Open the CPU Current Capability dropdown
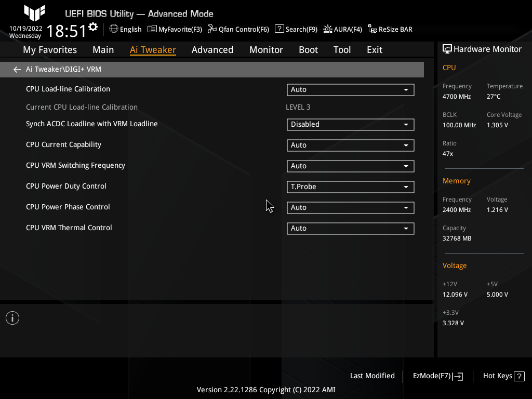Image resolution: width=532 pixels, height=399 pixels. 350,145
